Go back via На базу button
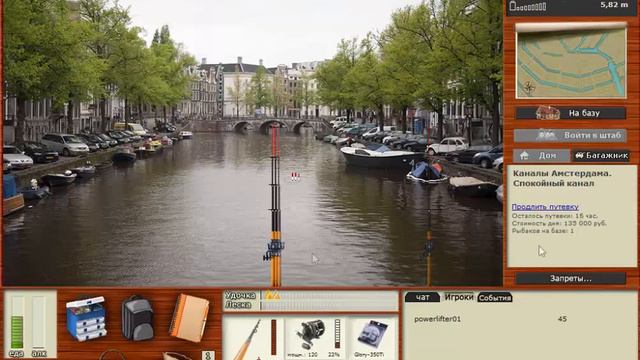This screenshot has width=640, height=360. tap(571, 113)
